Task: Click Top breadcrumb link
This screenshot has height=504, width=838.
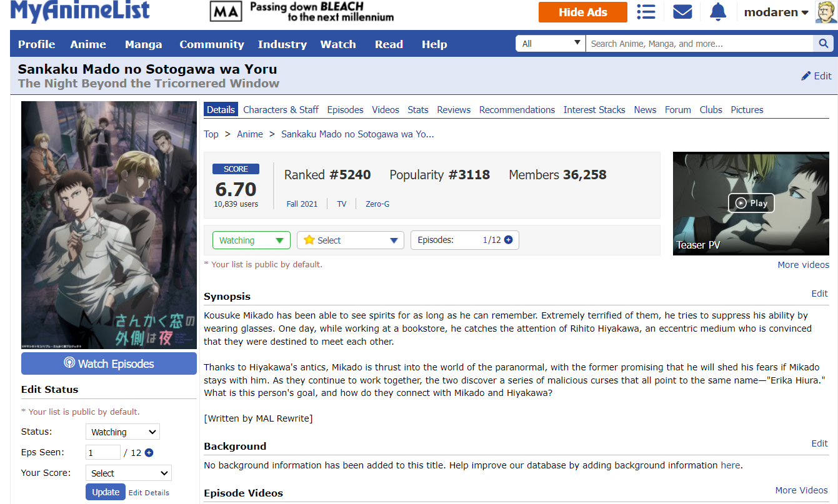Action: point(211,134)
